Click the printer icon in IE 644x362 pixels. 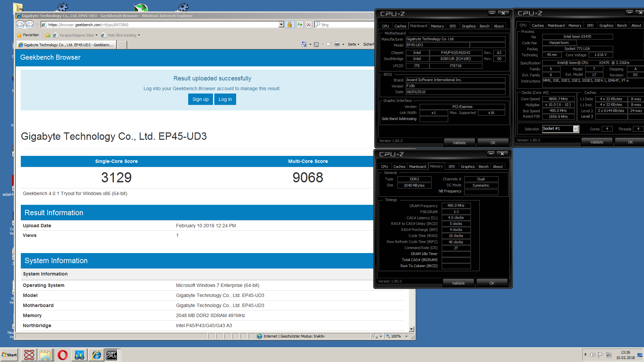click(x=337, y=44)
